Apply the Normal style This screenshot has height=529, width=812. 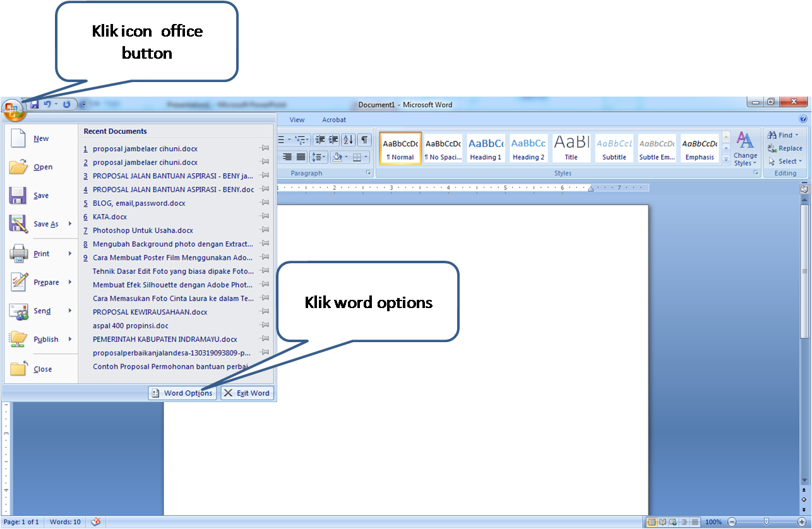coord(400,149)
